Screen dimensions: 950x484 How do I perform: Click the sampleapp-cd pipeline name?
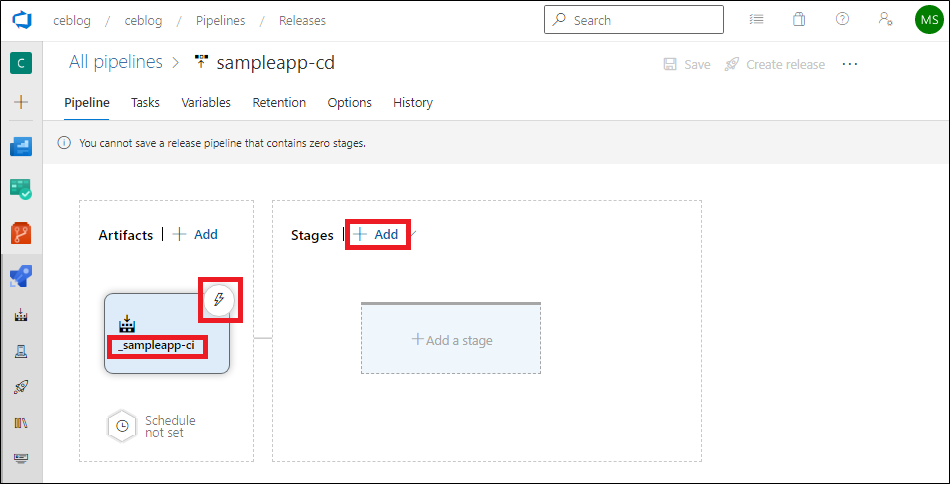click(x=276, y=62)
